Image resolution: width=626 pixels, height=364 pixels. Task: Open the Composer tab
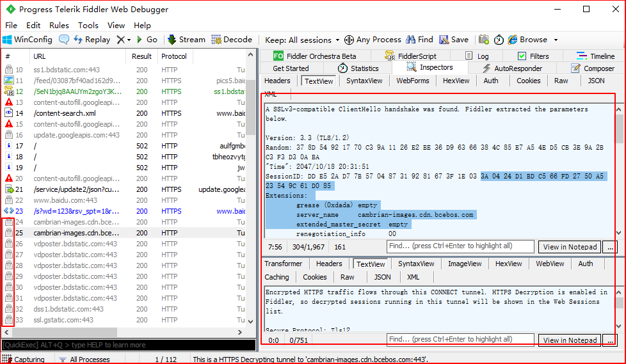point(593,68)
